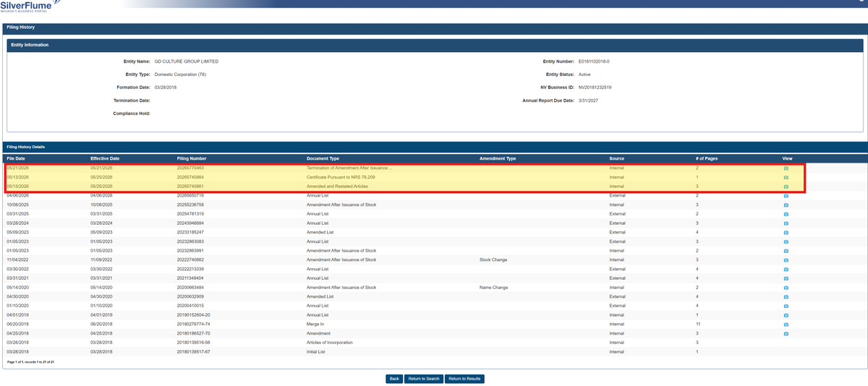The image size is (868, 386).
Task: View Annual List filed 03/28/2024
Action: click(x=786, y=223)
